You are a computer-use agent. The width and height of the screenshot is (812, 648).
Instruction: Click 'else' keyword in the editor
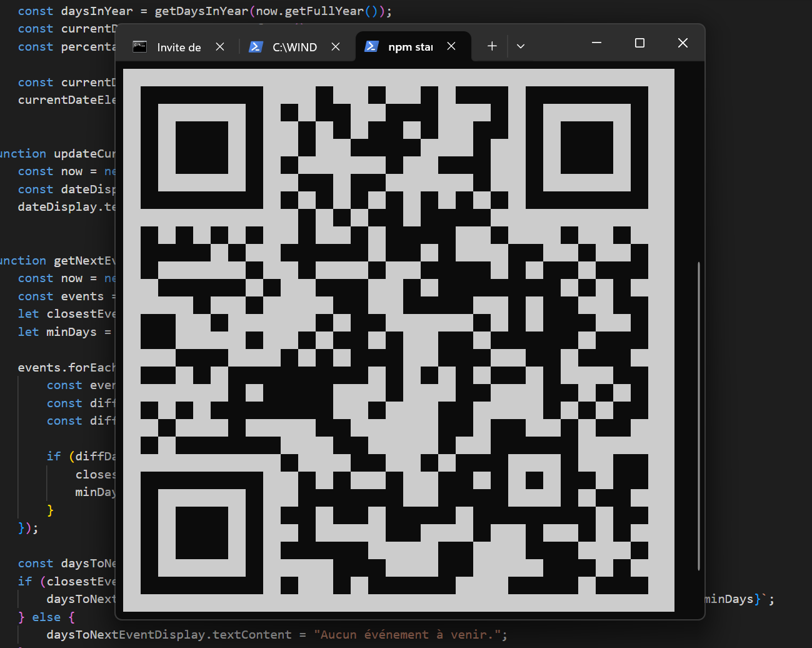pyautogui.click(x=46, y=617)
